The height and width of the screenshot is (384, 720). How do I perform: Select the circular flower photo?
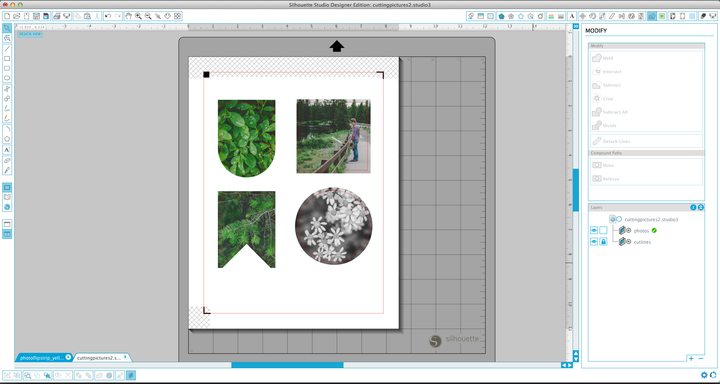(x=334, y=225)
